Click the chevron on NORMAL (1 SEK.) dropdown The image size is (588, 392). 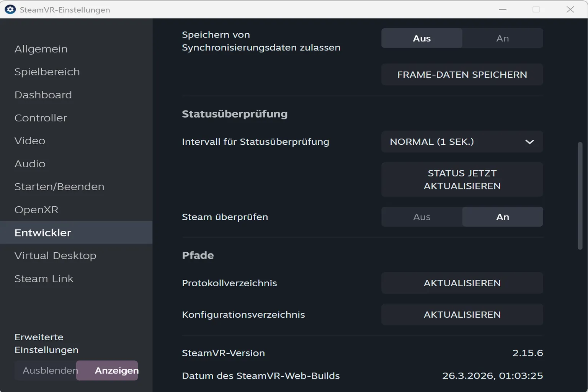pos(529,142)
